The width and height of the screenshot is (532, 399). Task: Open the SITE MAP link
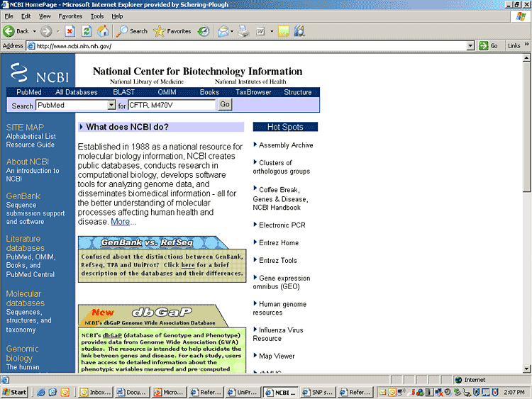click(25, 128)
